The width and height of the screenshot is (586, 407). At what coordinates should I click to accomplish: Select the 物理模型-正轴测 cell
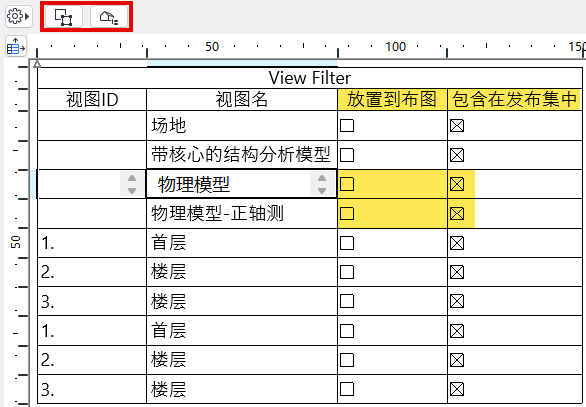click(x=242, y=214)
